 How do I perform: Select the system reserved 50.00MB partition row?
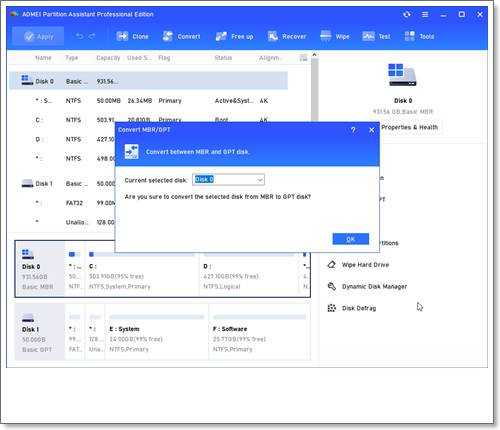point(148,100)
